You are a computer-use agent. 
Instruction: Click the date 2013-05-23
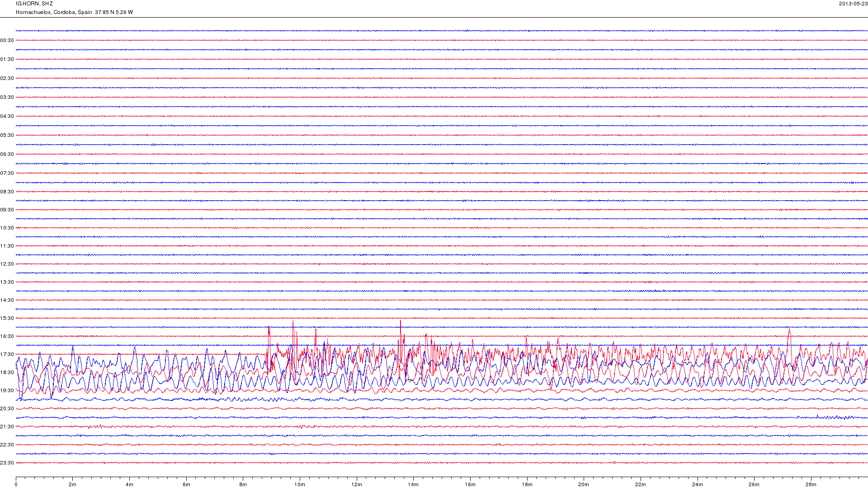tap(853, 4)
